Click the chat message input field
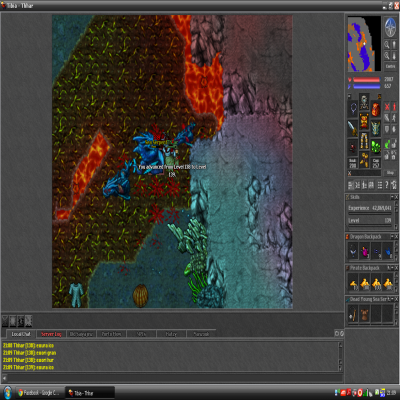 [x=173, y=378]
